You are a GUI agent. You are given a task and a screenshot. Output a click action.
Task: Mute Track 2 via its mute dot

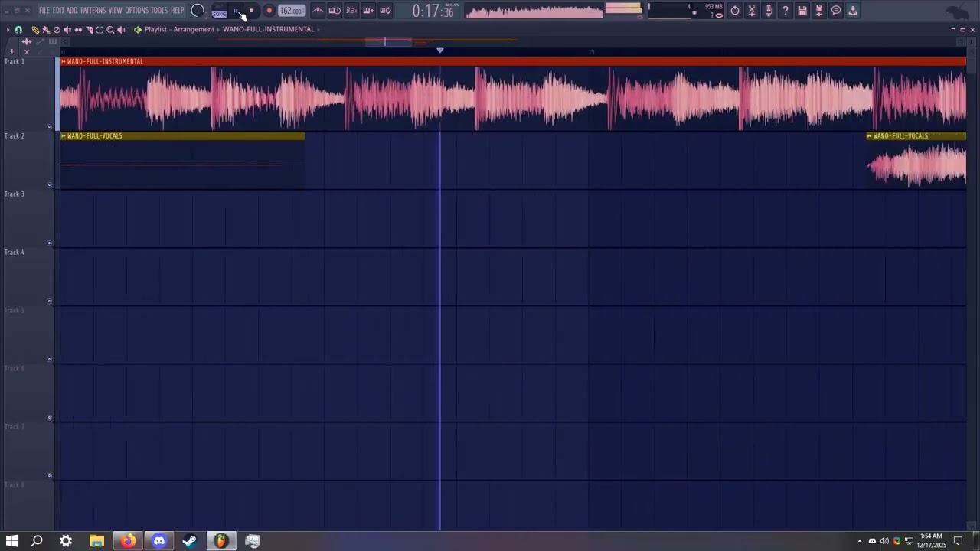pyautogui.click(x=50, y=185)
